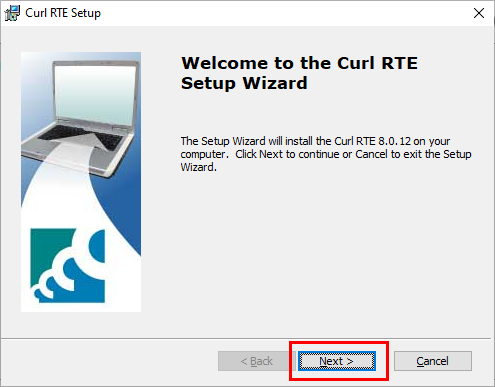Click the word 'Wizard.' ending the description

199,167
